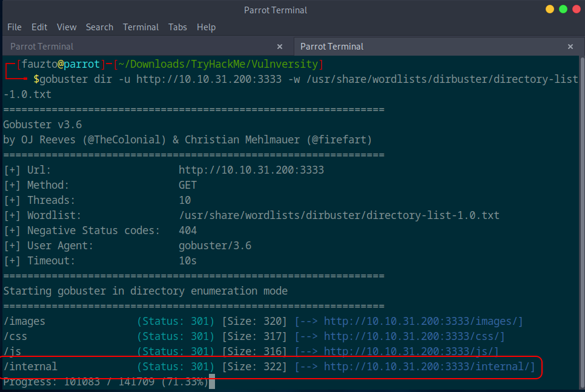Click the Progress line at the bottom

(x=105, y=382)
